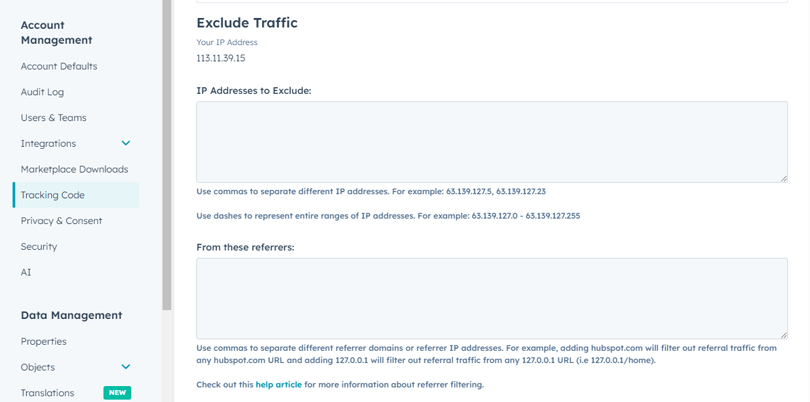Click the 'Your IP Address' label
This screenshot has height=402, width=810.
(227, 42)
